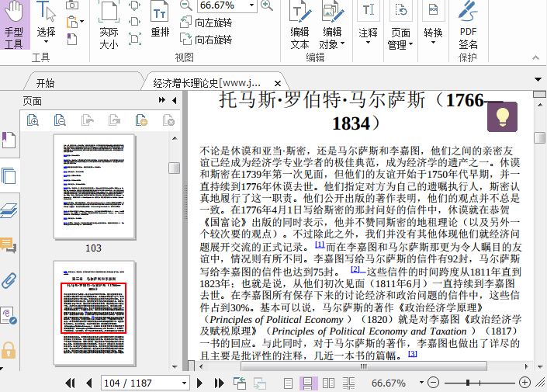Open the Security lock panel
Viewport: 547px width, 392px height.
[9, 350]
